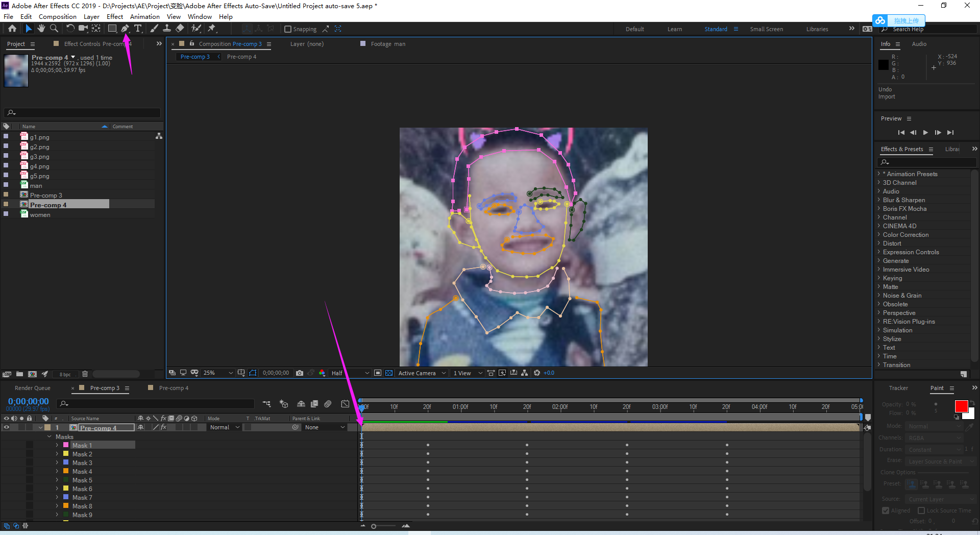Select the Puppet Pin tool
Screen dimensions: 980x535
click(x=212, y=29)
